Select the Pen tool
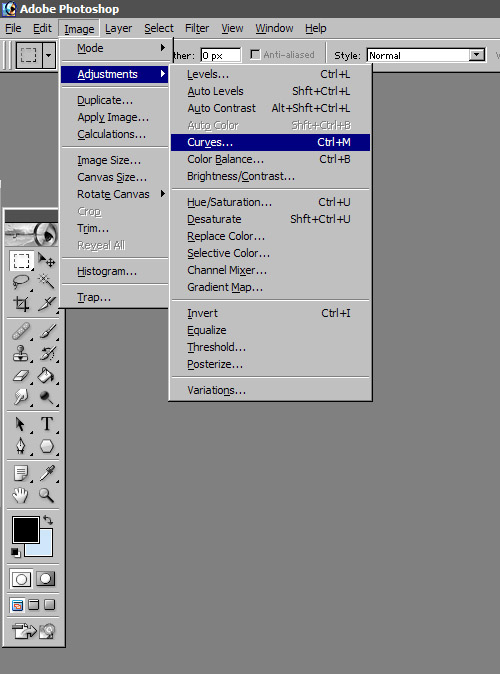This screenshot has height=674, width=500. pyautogui.click(x=21, y=446)
